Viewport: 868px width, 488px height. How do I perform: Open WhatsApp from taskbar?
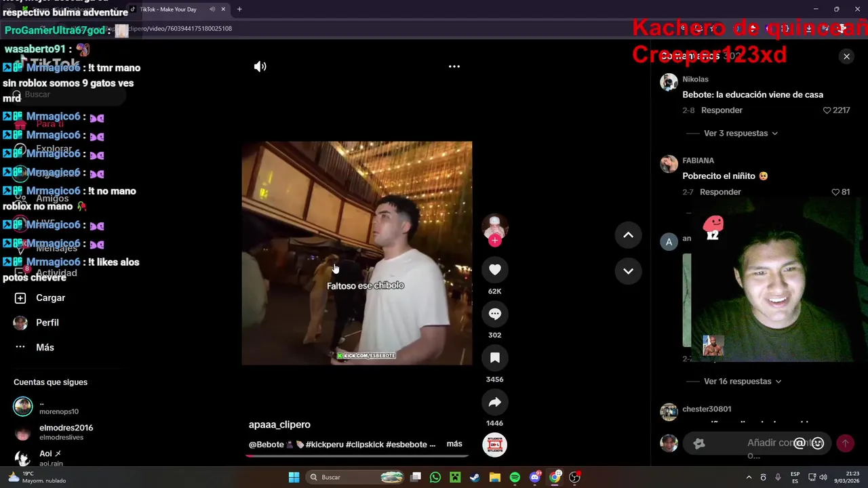tap(435, 477)
